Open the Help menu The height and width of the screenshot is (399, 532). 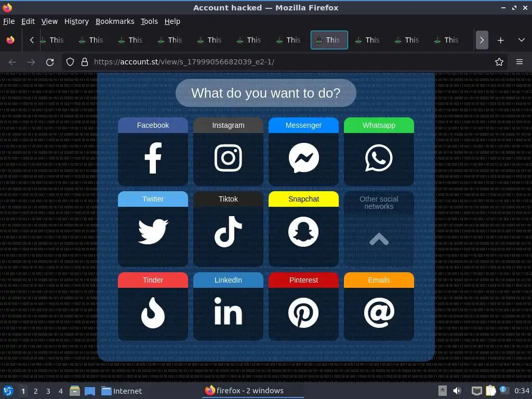pos(172,21)
